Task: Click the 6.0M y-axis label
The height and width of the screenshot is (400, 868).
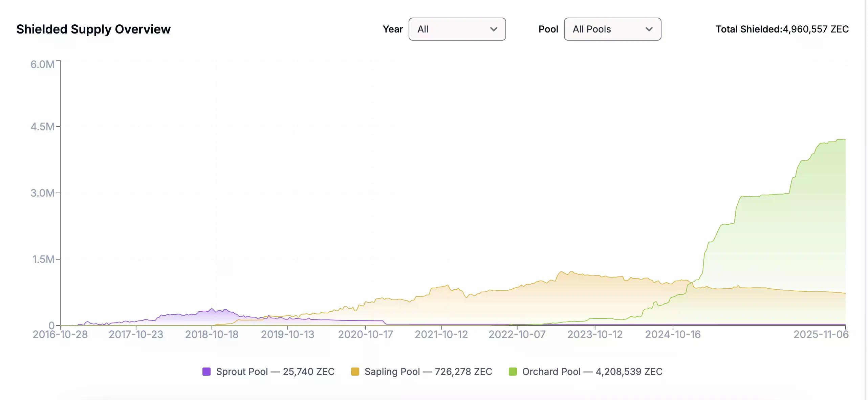Action: coord(42,64)
